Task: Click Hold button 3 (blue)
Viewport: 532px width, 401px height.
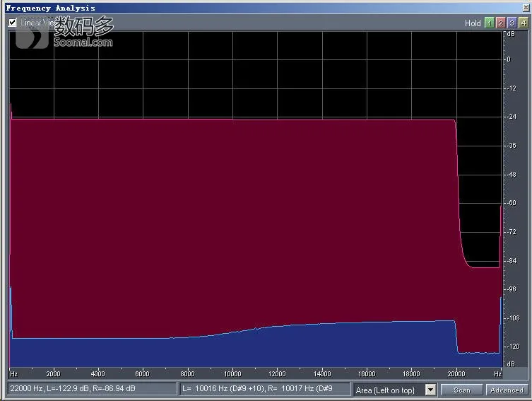Action: [512, 23]
